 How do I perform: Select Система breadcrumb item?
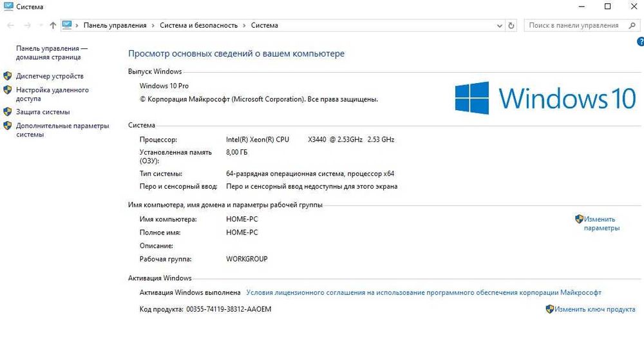click(265, 26)
